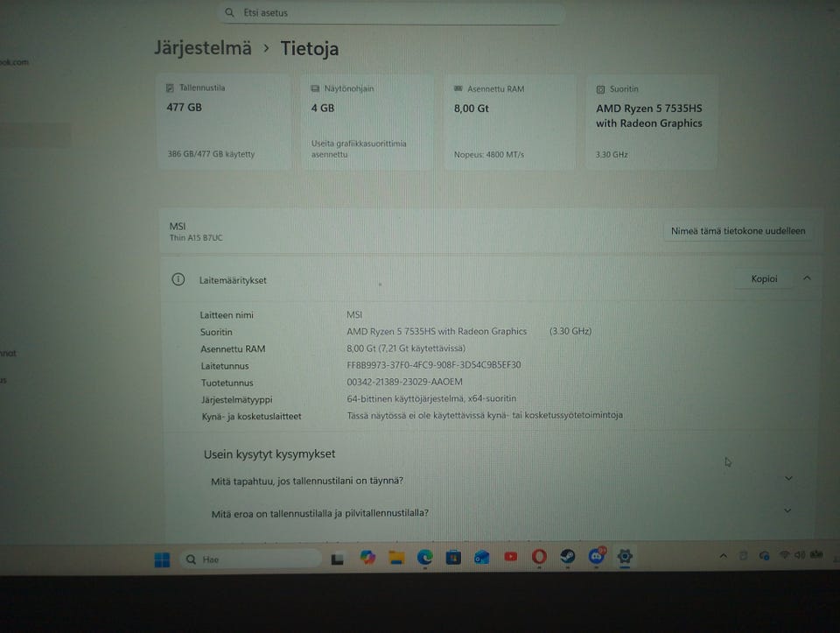Collapse the Laitemääritykset section chevron
Image resolution: width=840 pixels, height=633 pixels.
tap(807, 278)
